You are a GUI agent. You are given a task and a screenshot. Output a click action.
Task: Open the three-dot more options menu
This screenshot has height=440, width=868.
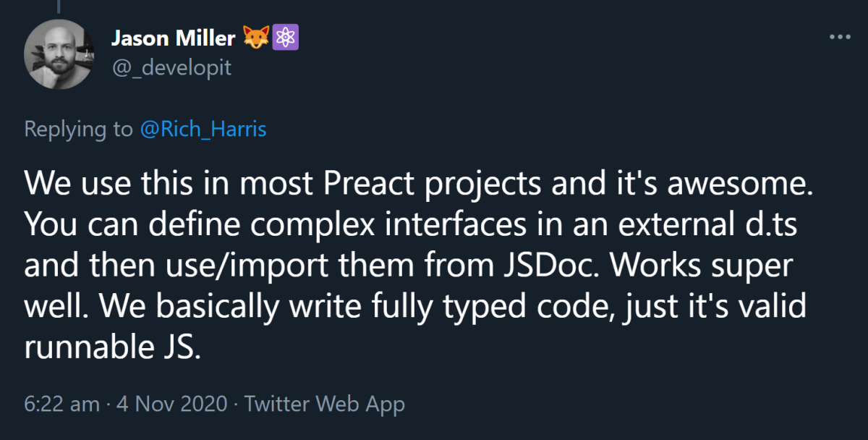838,36
